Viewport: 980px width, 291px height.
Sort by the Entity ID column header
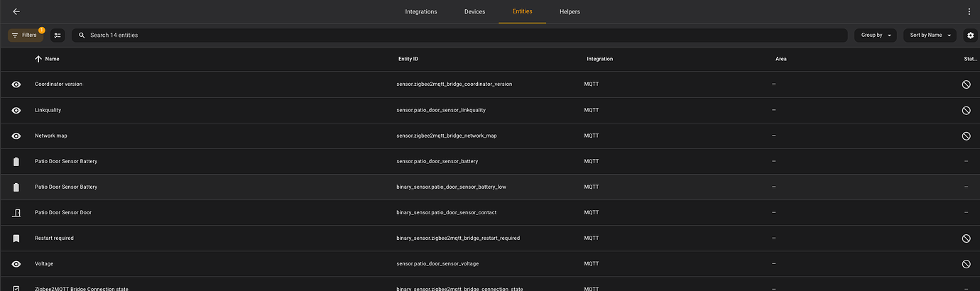point(408,59)
